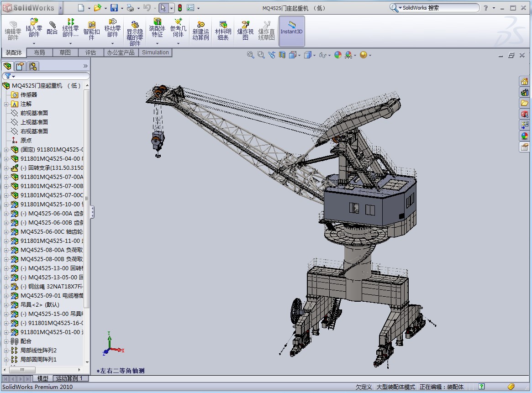532x393 pixels.
Task: Click the Save floppy disk icon
Action: 114,8
